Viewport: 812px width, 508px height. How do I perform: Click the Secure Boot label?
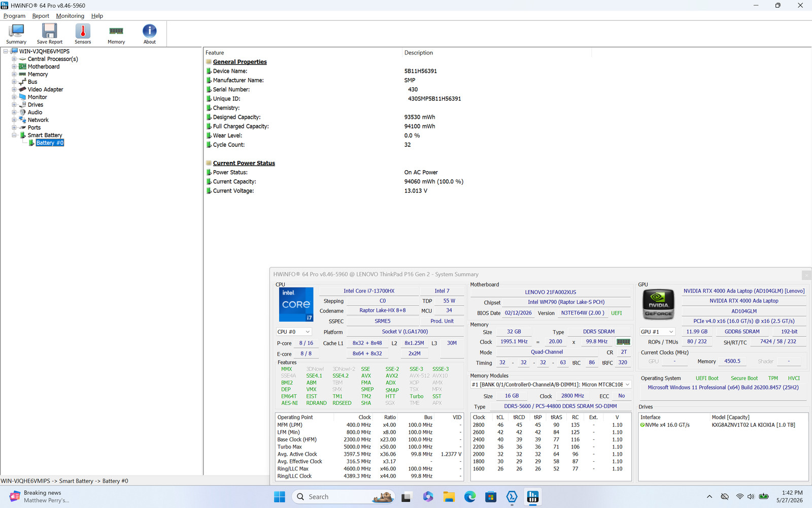744,378
